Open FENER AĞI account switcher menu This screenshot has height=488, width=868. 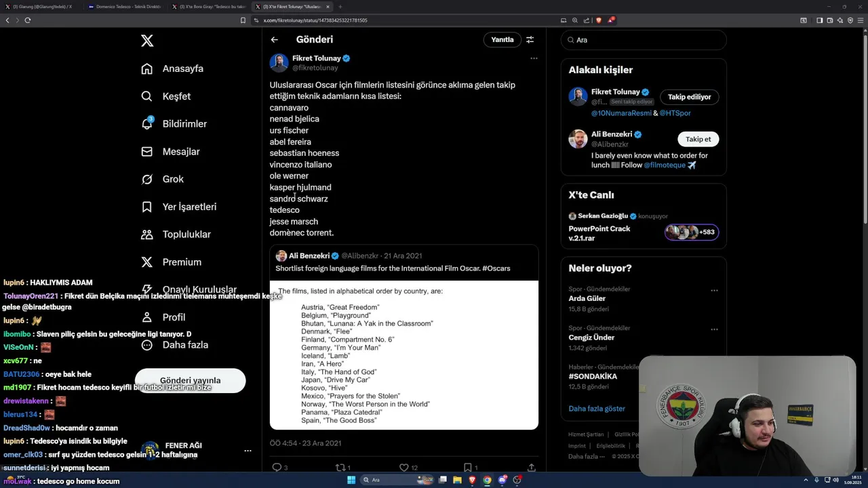248,451
